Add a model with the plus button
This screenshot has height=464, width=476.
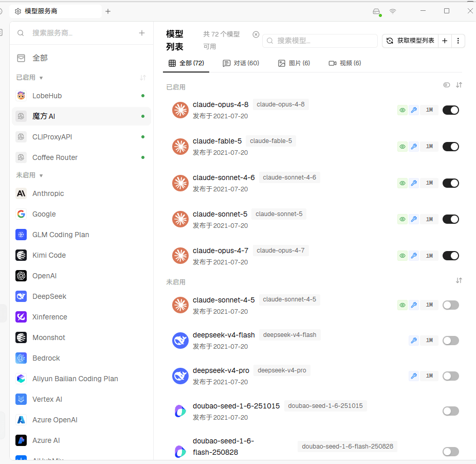click(445, 41)
